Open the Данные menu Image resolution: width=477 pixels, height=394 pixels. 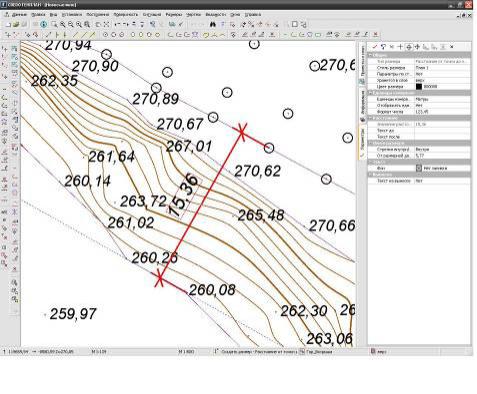(19, 15)
